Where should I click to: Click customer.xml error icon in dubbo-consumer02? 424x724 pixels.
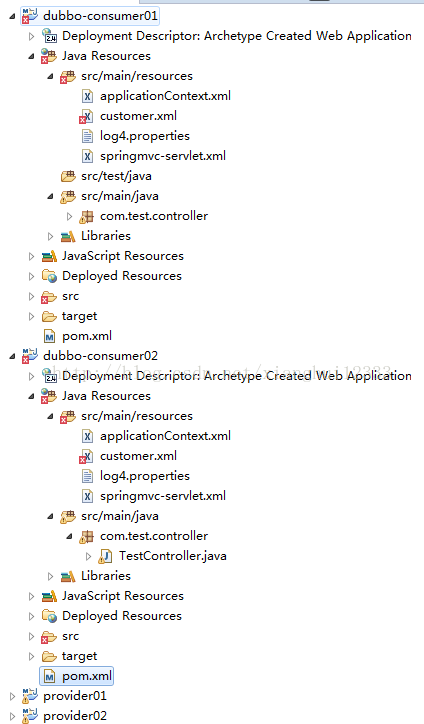(86, 456)
